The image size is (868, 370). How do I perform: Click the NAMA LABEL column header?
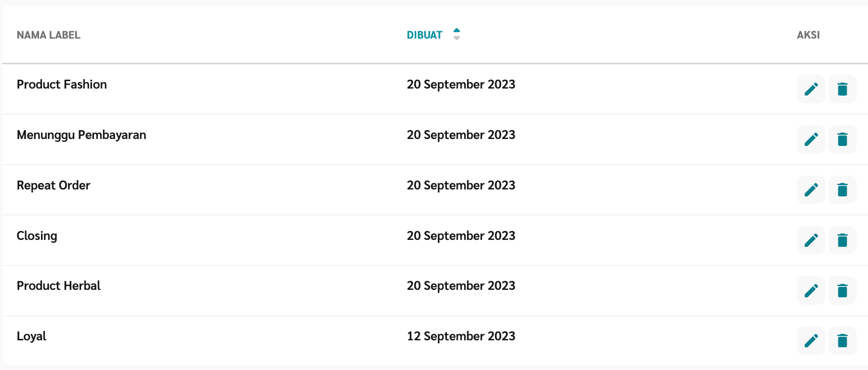pos(48,35)
